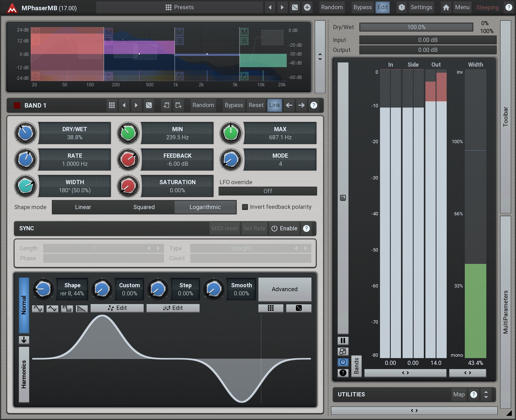Paste Band 1 settings icon
This screenshot has width=516, height=420.
point(179,105)
